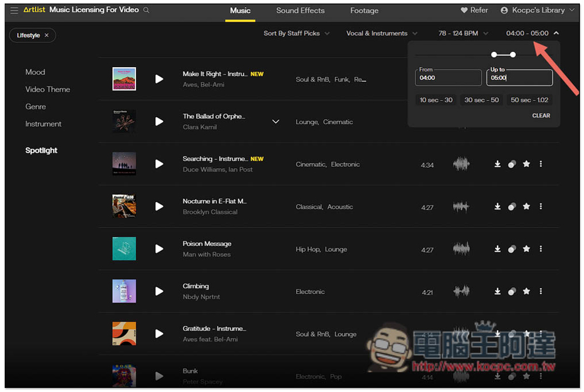Click the Artlist logo
Viewport: 584px width, 392px height.
point(34,10)
